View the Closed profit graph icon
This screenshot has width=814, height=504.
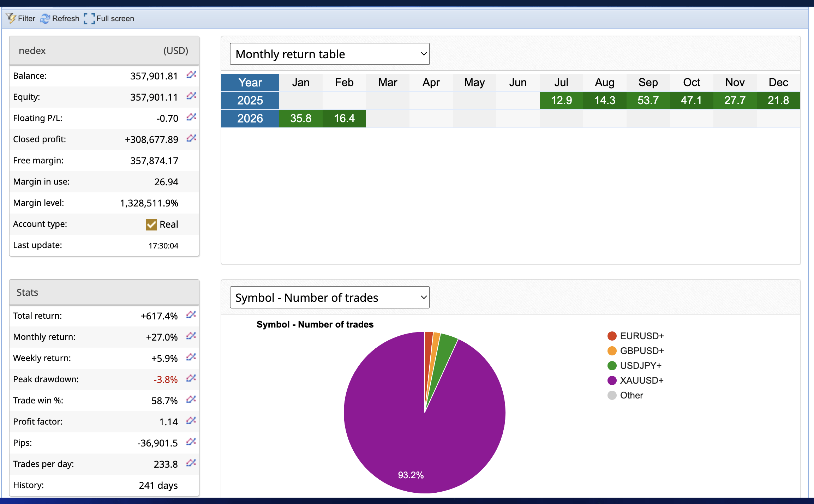pos(191,139)
